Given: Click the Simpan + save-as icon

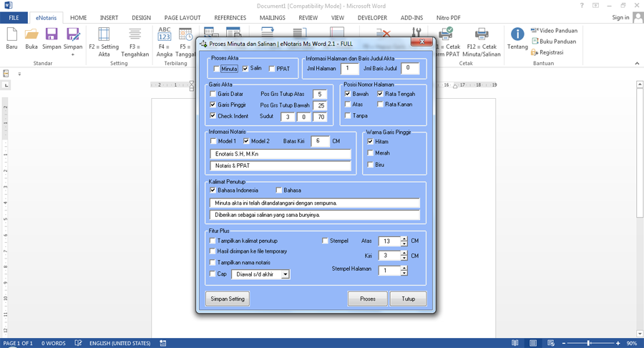Looking at the screenshot, I should [73, 34].
